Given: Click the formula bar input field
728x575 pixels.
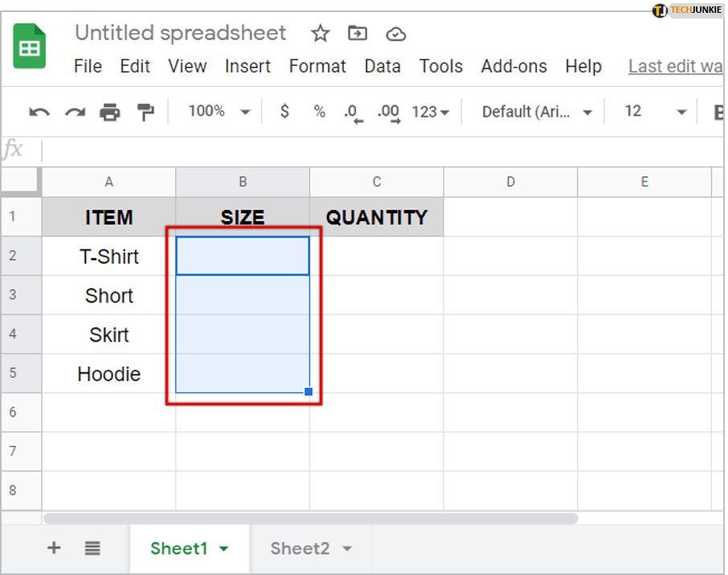Looking at the screenshot, I should (378, 150).
